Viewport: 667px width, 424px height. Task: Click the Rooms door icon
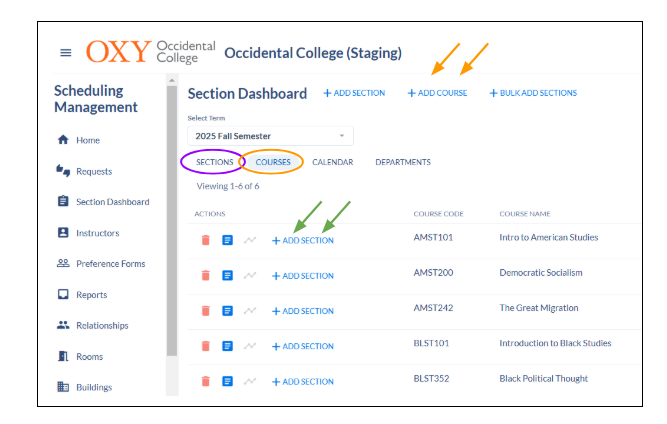tap(63, 356)
